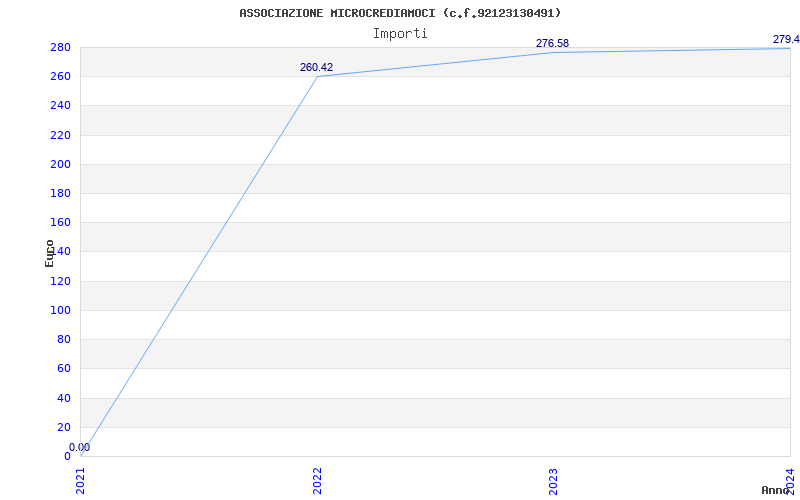Click the 2024 x-axis label
The height and width of the screenshot is (500, 800).
pyautogui.click(x=790, y=481)
